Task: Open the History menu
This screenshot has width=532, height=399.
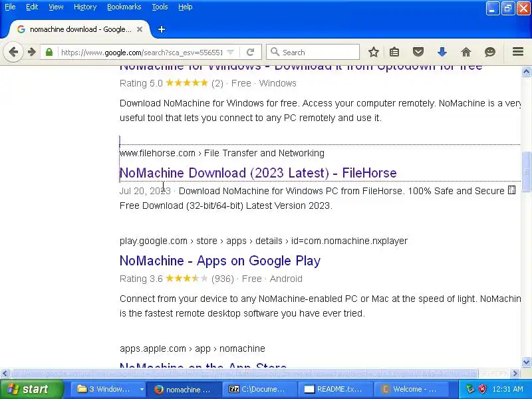Action: pos(85,7)
